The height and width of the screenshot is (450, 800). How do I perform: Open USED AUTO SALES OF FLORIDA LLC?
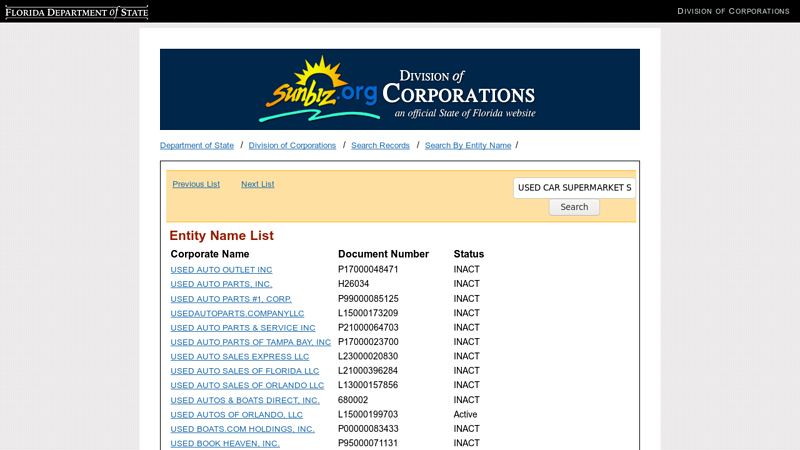click(x=245, y=371)
